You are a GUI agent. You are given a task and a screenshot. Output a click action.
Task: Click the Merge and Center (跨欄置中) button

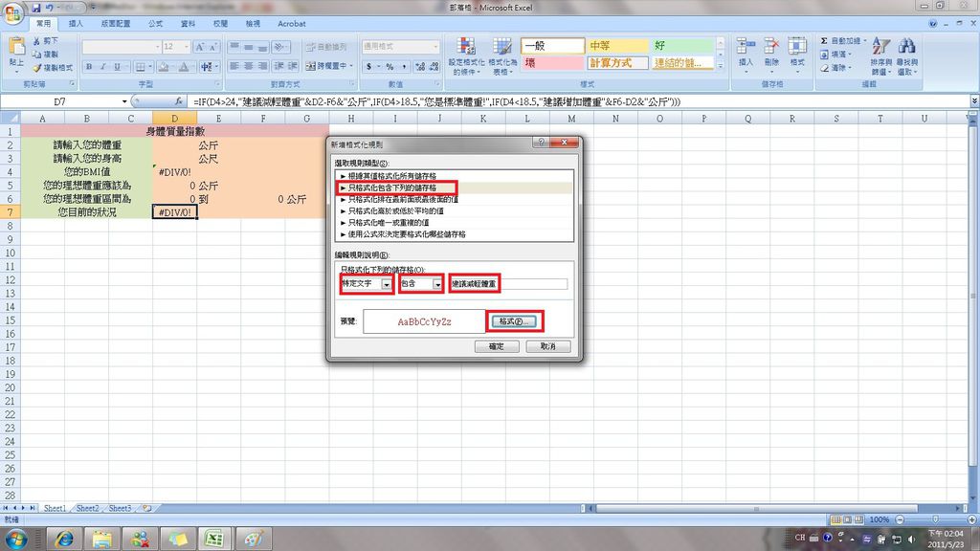point(329,66)
